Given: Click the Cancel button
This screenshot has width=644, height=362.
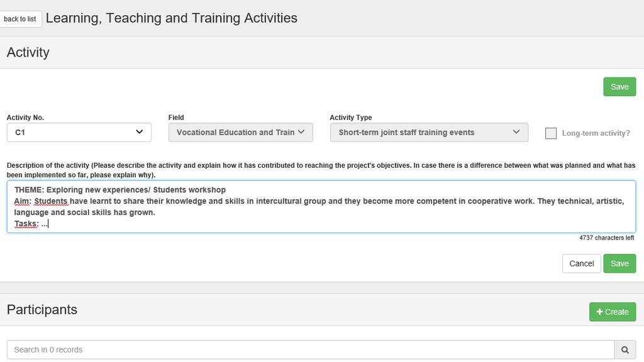Looking at the screenshot, I should 581,263.
